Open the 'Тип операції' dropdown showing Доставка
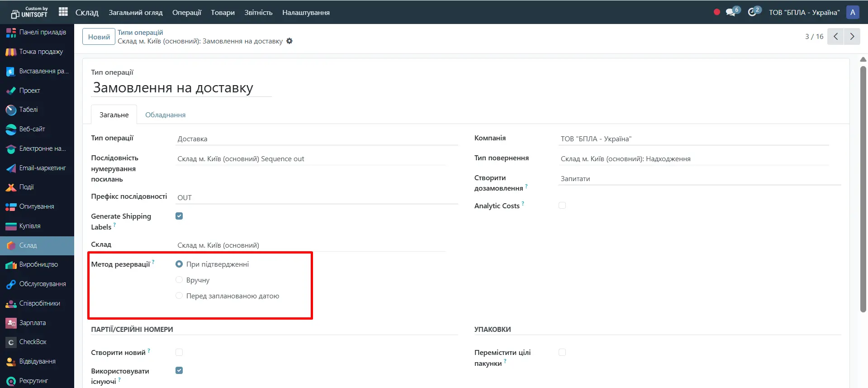868x388 pixels. 317,139
